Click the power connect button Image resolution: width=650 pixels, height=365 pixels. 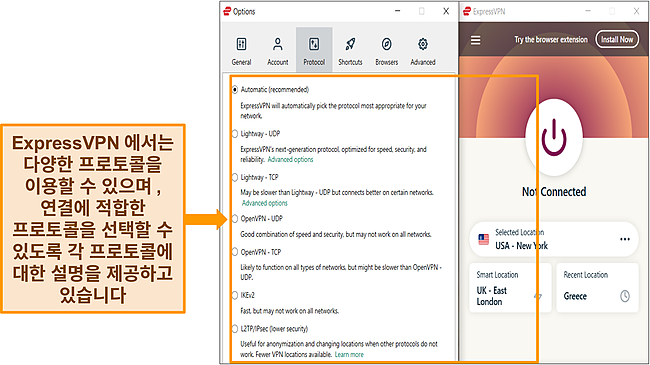[554, 137]
